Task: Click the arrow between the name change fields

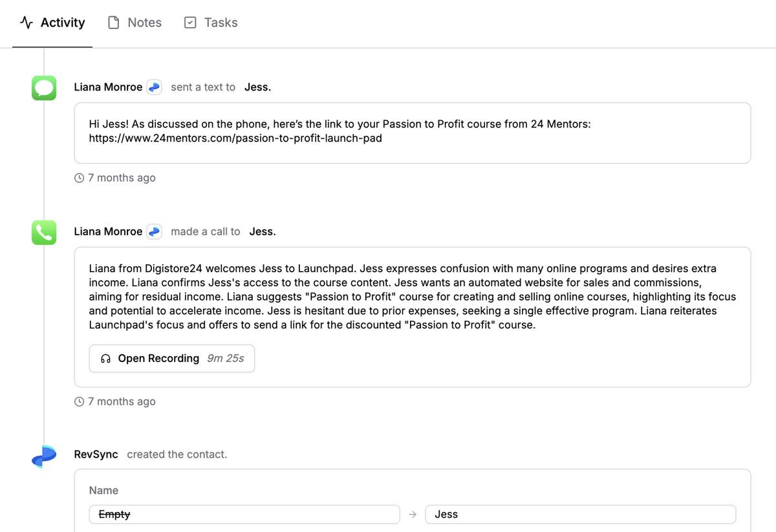Action: click(x=413, y=514)
